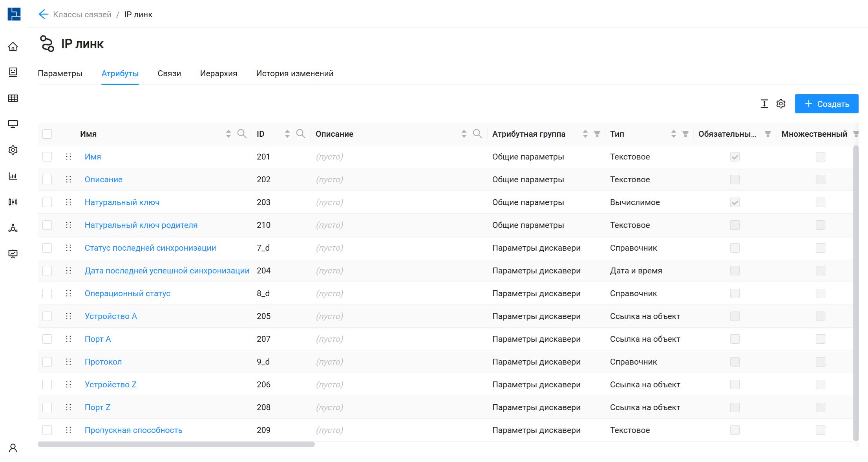This screenshot has height=462, width=868.
Task: Open the user profile icon
Action: [13, 448]
